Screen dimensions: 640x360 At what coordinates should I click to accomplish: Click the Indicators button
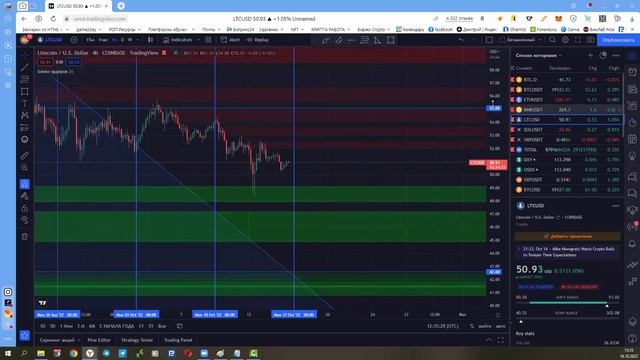point(178,40)
